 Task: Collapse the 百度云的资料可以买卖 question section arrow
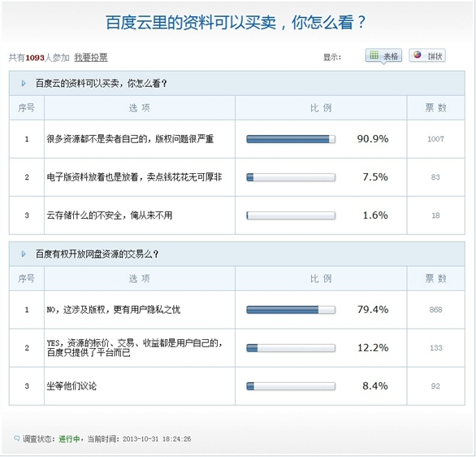click(x=24, y=83)
